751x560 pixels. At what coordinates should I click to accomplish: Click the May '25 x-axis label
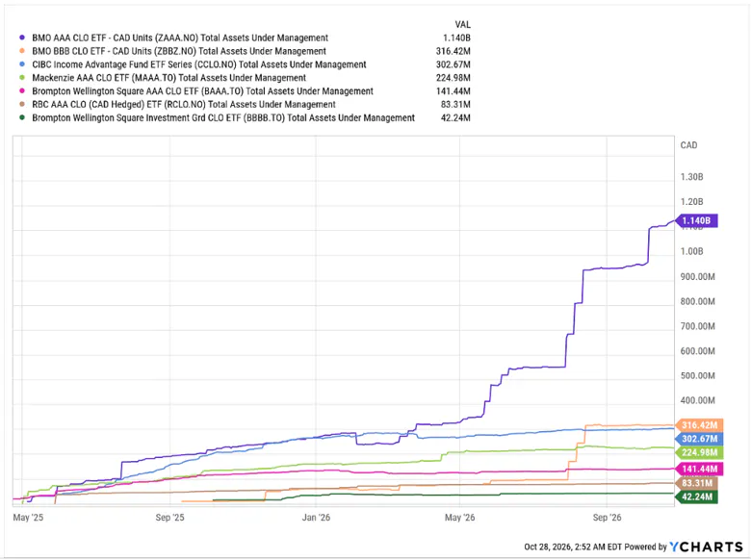click(x=28, y=518)
